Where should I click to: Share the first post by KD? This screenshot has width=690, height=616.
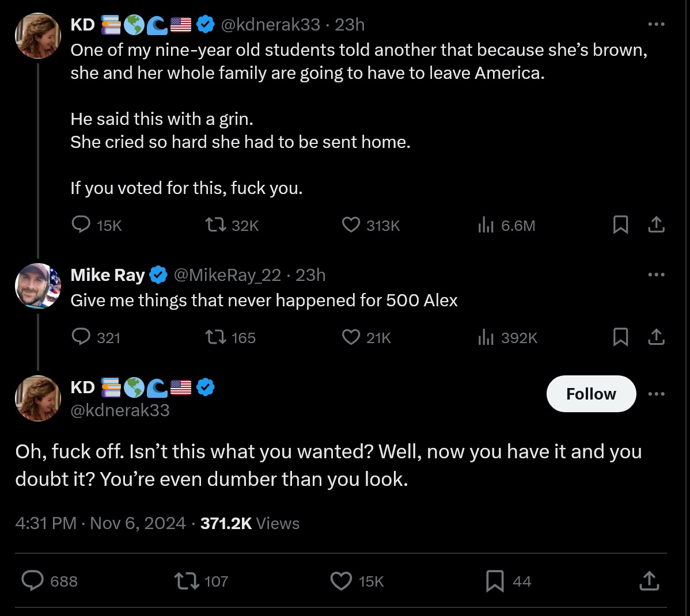pyautogui.click(x=656, y=225)
